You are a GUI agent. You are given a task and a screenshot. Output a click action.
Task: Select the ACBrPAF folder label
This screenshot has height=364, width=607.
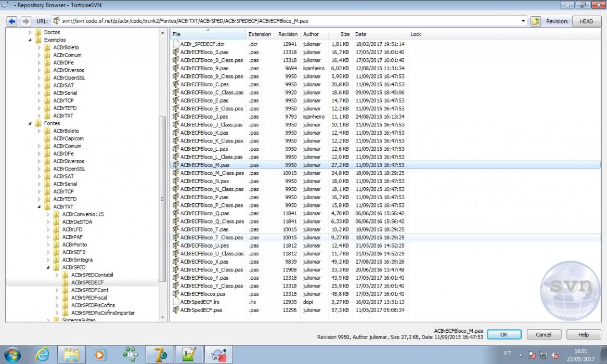[72, 237]
